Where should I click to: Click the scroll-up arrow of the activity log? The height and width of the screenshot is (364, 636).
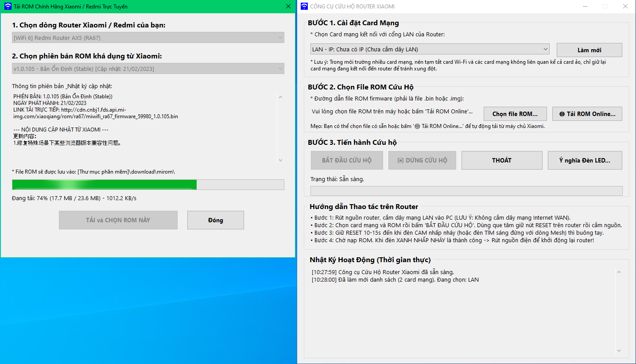619,272
